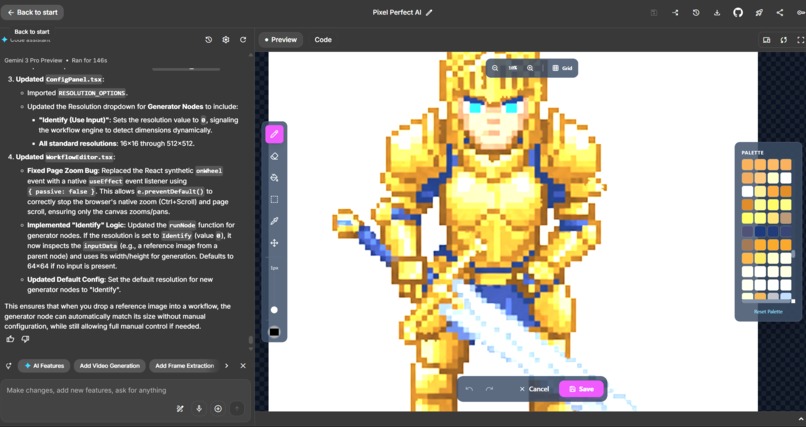
Task: Open the black current color swatch
Action: coord(274,332)
